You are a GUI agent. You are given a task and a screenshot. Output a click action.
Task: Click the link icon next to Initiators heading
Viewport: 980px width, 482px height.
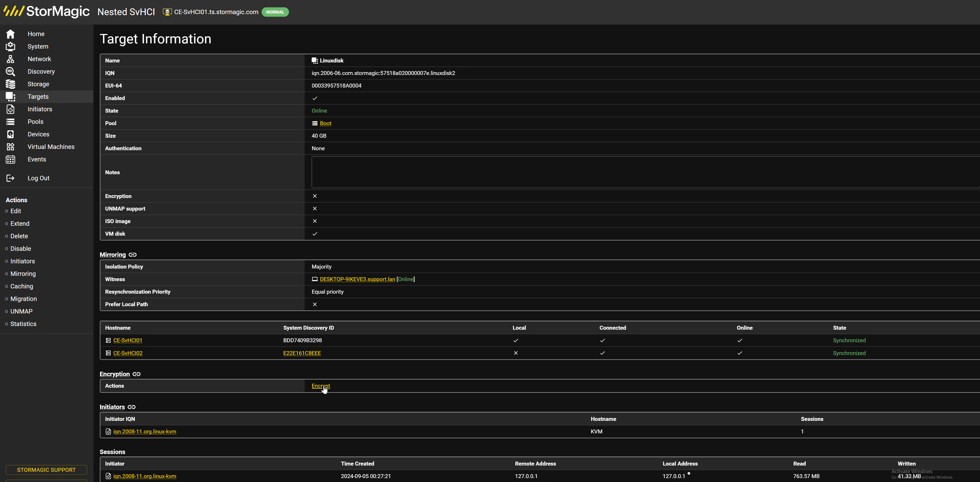tap(132, 407)
